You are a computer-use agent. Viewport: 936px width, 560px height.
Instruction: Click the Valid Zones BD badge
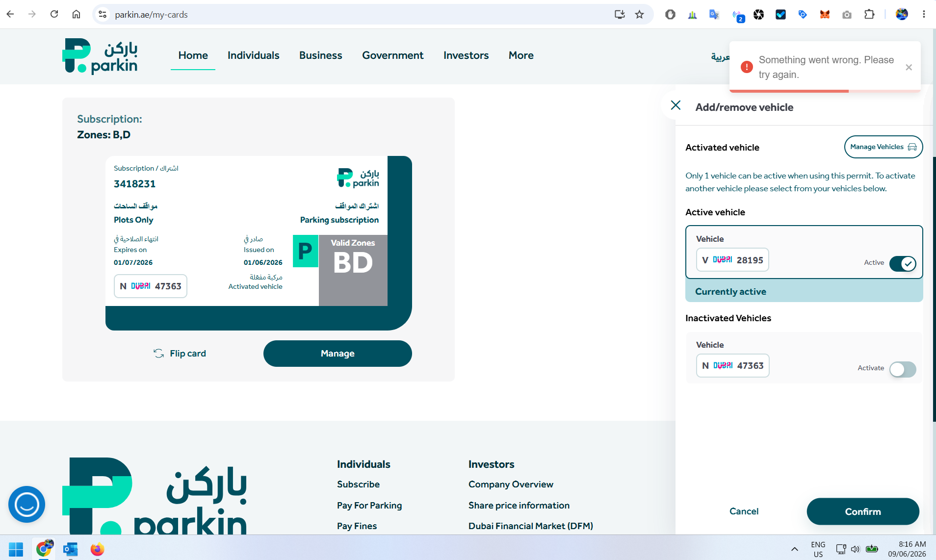point(353,270)
